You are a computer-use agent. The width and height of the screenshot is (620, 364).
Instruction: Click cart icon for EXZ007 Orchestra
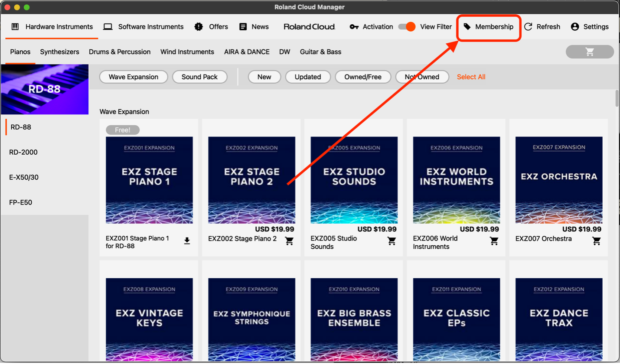click(596, 241)
